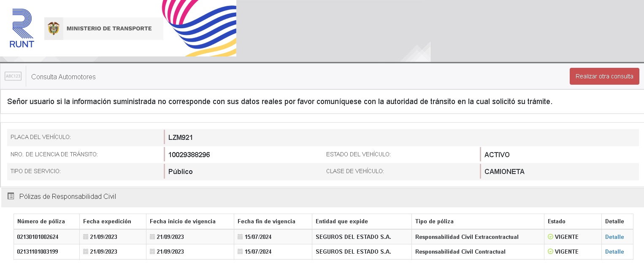This screenshot has height=265, width=644.
Task: Click the colorful striped banner graphic
Action: click(x=200, y=27)
